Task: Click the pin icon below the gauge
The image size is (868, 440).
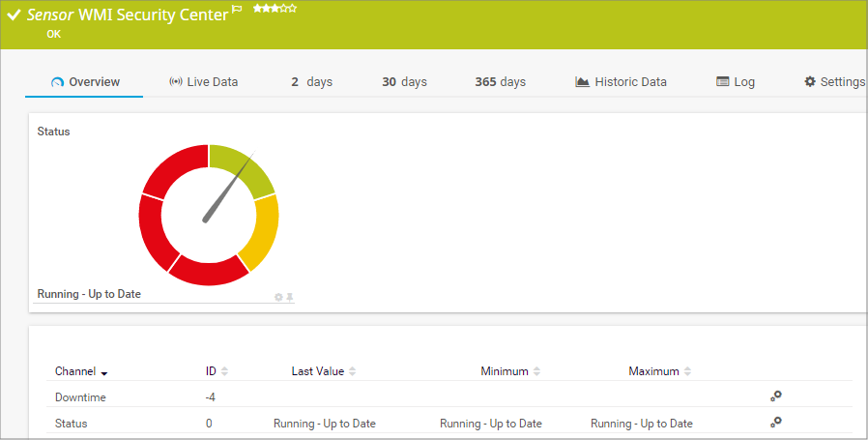Action: (x=289, y=297)
